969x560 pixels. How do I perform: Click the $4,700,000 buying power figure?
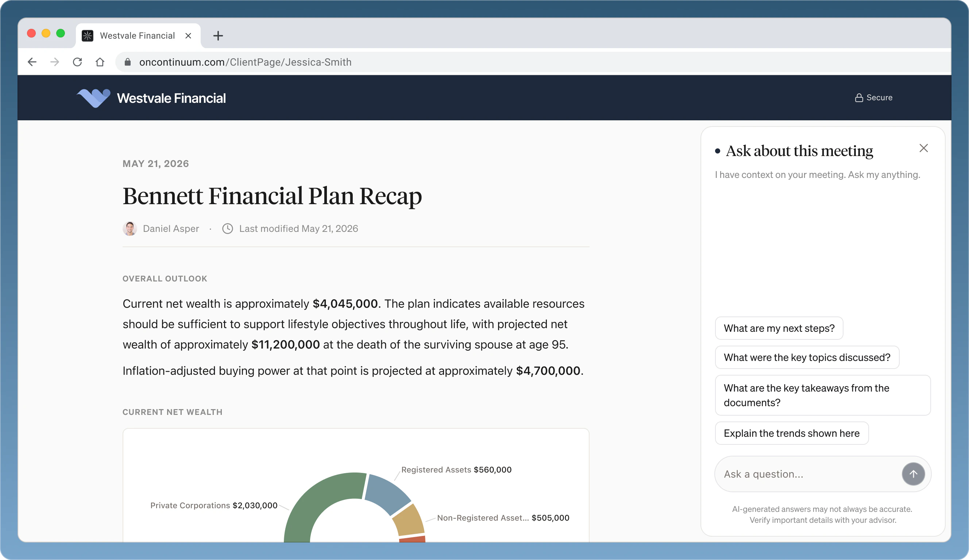[x=548, y=370]
